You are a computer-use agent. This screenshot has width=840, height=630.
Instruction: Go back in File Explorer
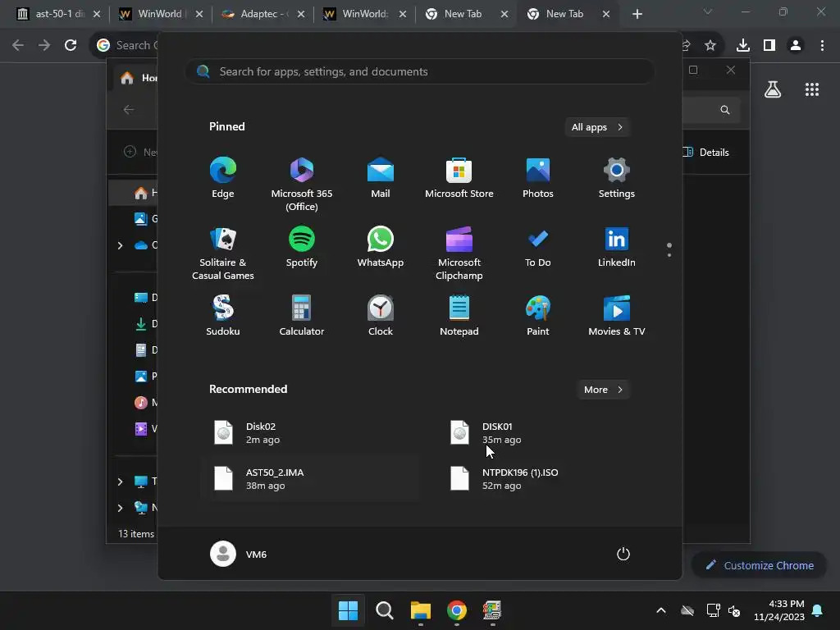coord(129,110)
